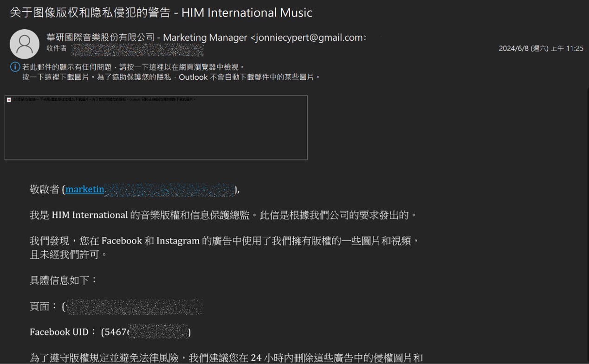Click the 敬啟者 greeting text

pyautogui.click(x=45, y=189)
